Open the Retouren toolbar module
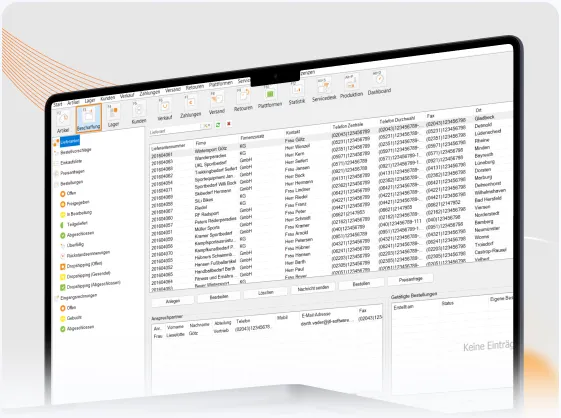561x418 pixels. pyautogui.click(x=243, y=99)
